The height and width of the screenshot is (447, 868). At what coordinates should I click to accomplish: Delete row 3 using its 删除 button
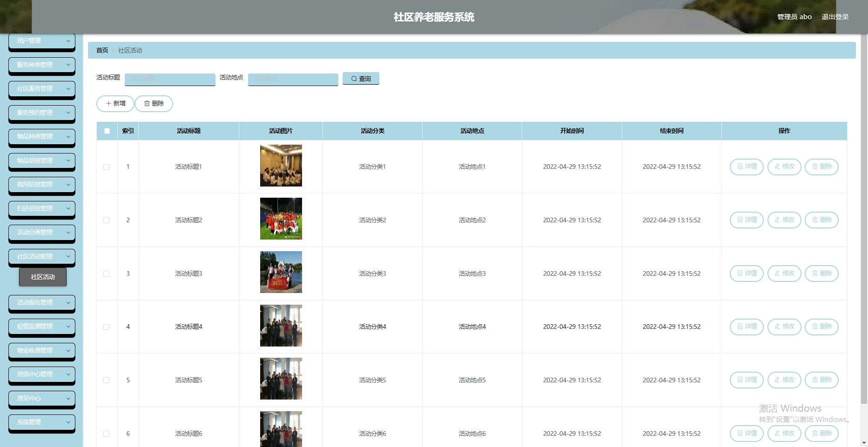(821, 274)
